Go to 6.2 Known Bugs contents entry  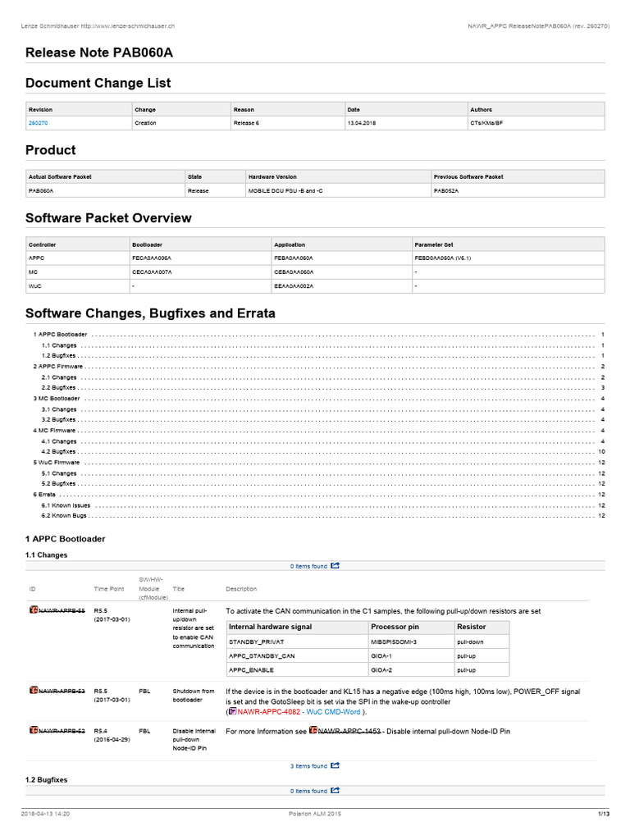click(64, 516)
